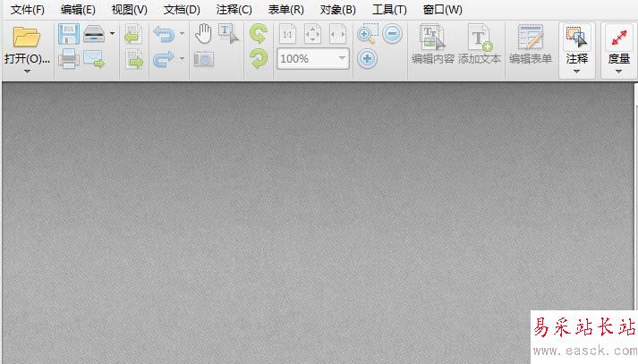Expand the 度量 dropdown arrow

pos(619,72)
